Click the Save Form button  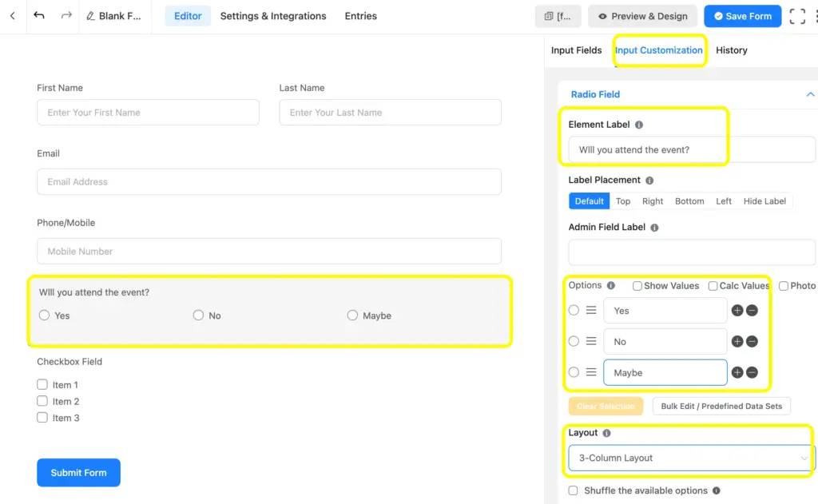pos(742,15)
